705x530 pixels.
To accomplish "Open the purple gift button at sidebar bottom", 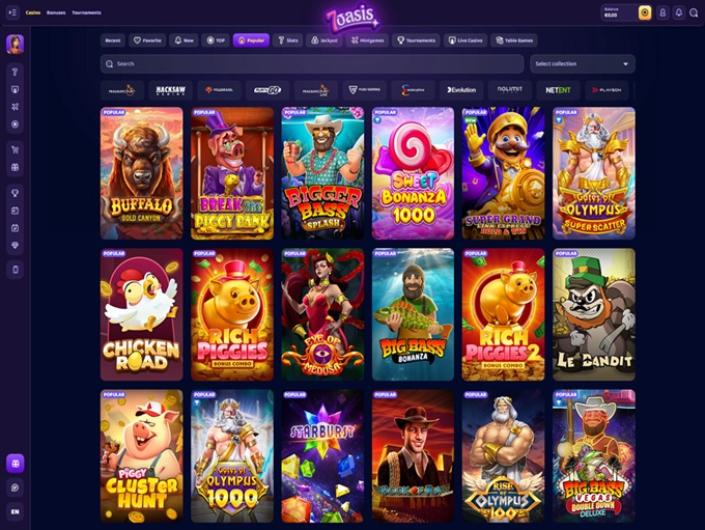I will click(x=15, y=463).
